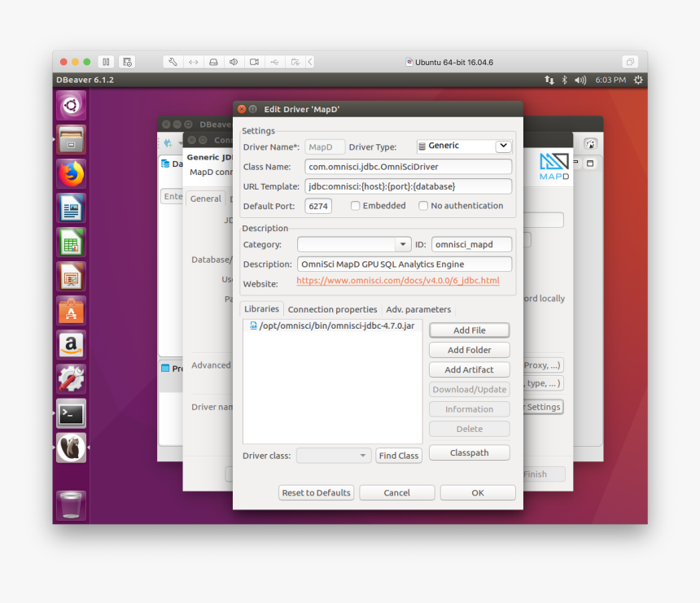Image resolution: width=700 pixels, height=603 pixels.
Task: Click the VM fullscreen icon at right
Action: (x=630, y=62)
